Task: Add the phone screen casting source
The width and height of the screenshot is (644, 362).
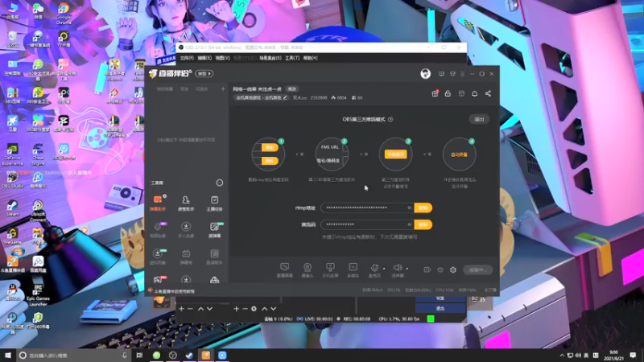Action: click(x=330, y=270)
